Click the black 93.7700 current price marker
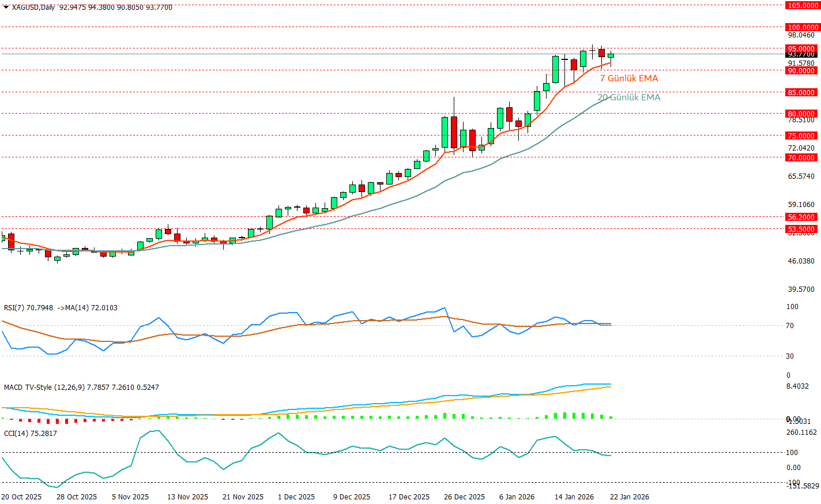 point(801,54)
